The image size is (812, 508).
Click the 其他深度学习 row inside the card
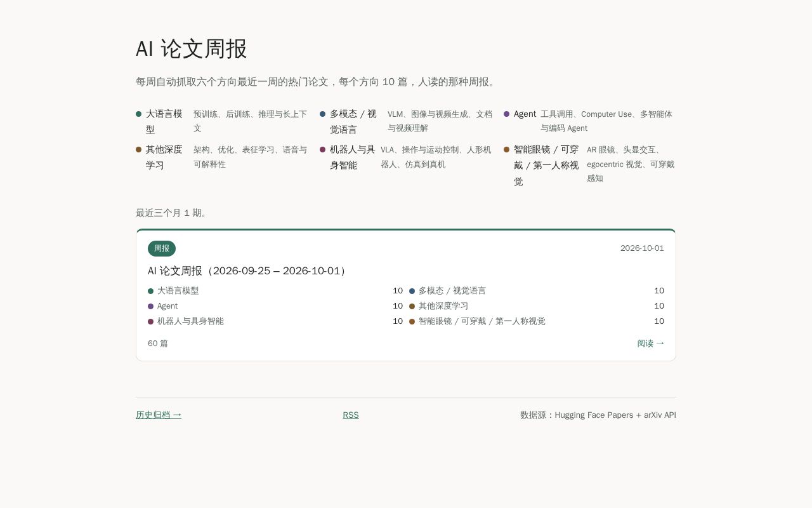coord(537,306)
